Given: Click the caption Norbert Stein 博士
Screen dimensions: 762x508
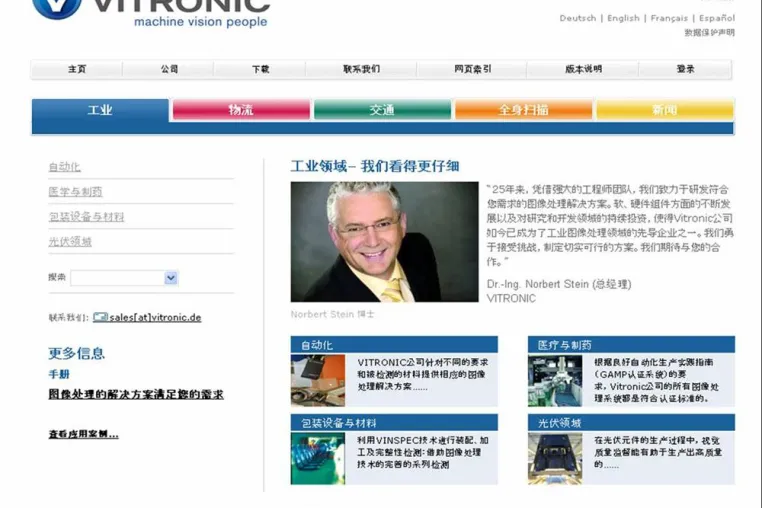Looking at the screenshot, I should [x=332, y=314].
